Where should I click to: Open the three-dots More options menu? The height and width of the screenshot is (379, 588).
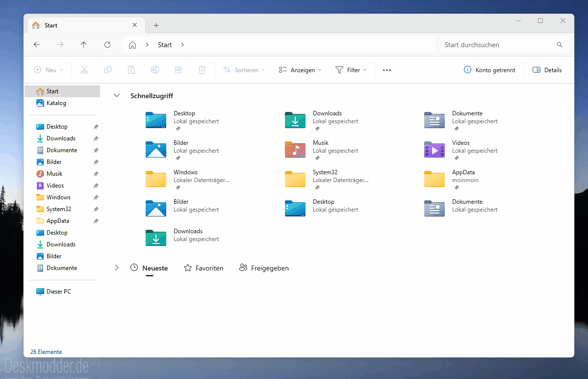[387, 70]
